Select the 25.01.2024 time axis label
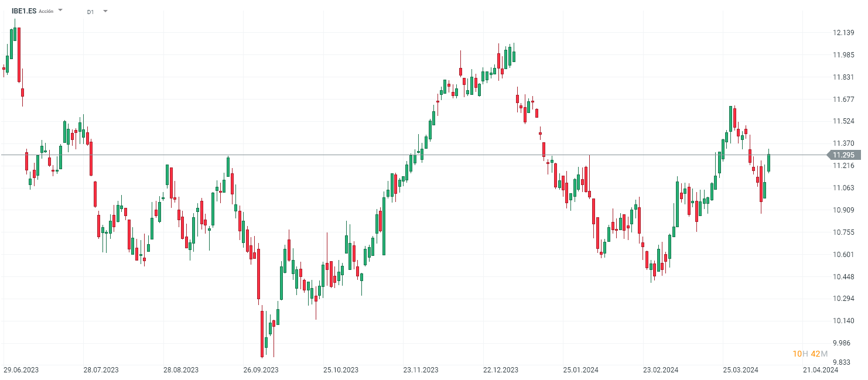 (x=581, y=370)
